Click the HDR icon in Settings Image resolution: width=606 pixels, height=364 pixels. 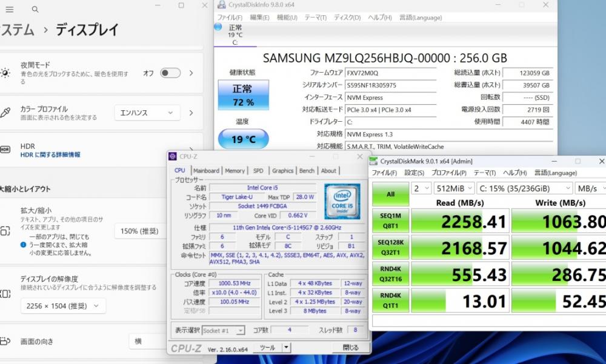tap(5, 150)
